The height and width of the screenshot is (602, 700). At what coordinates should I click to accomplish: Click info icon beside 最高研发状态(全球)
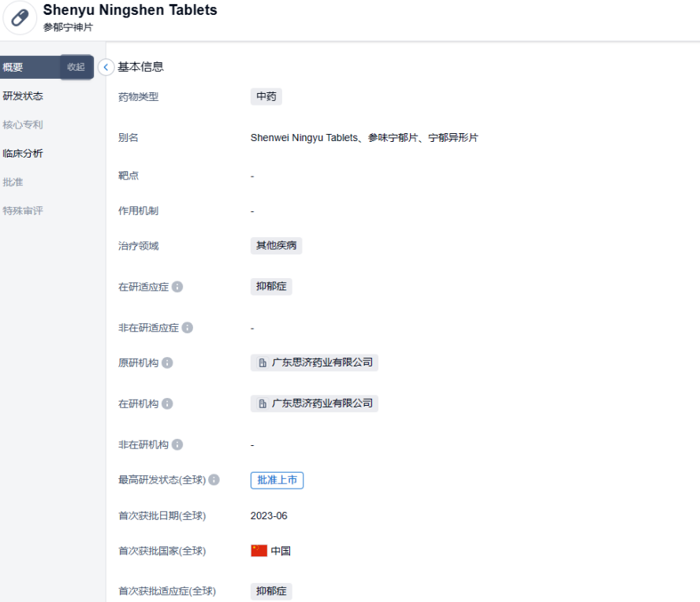tap(214, 480)
